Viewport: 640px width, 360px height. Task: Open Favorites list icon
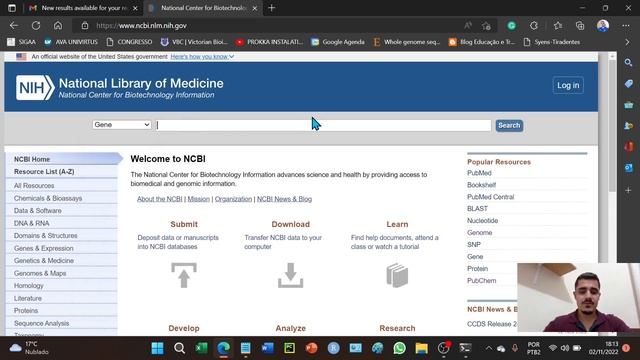pyautogui.click(x=558, y=26)
